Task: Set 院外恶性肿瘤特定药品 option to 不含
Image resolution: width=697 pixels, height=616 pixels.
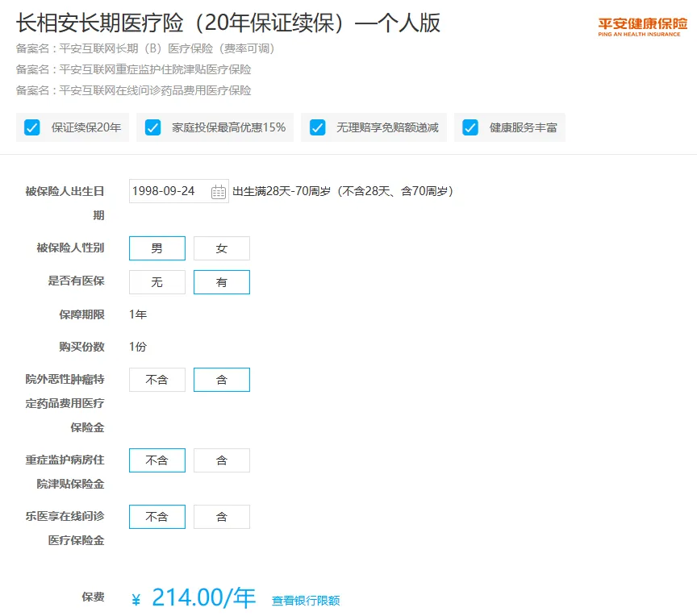Action: [x=157, y=380]
